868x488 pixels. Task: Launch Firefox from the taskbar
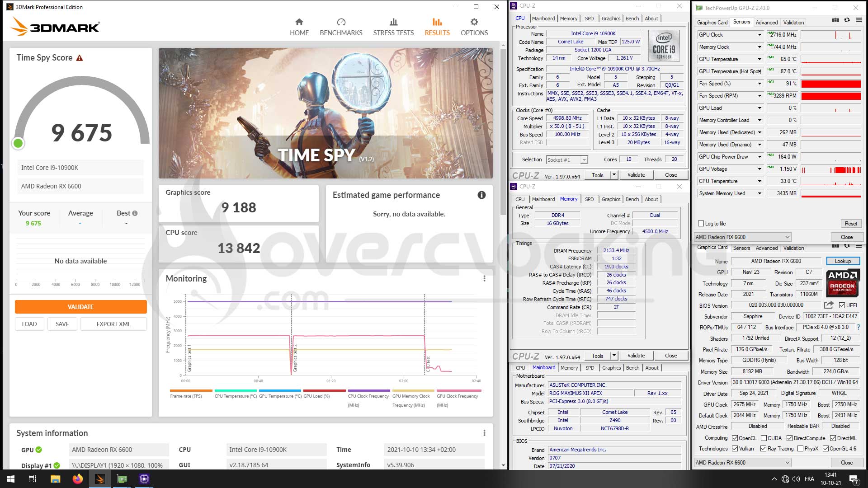click(78, 479)
